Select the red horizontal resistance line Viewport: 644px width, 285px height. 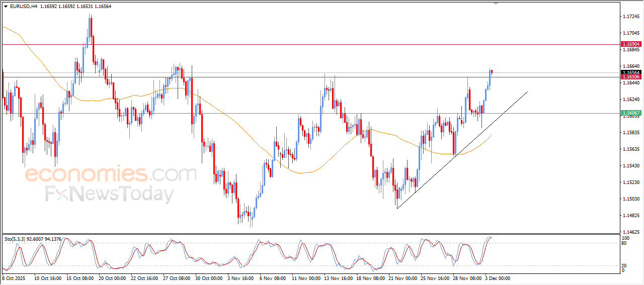(302, 44)
